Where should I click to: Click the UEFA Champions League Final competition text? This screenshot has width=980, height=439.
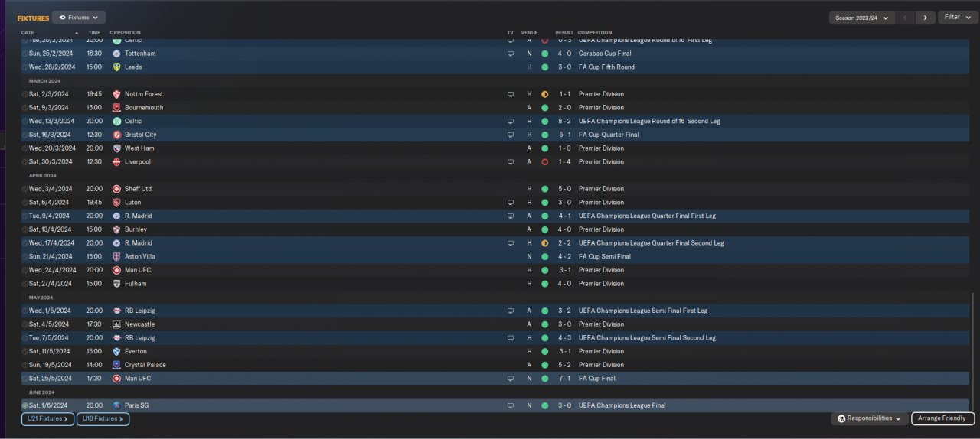(x=622, y=405)
